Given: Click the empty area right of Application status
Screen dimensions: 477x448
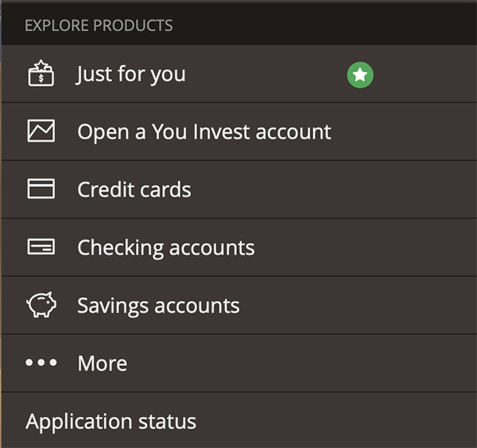Looking at the screenshot, I should click(x=336, y=421).
